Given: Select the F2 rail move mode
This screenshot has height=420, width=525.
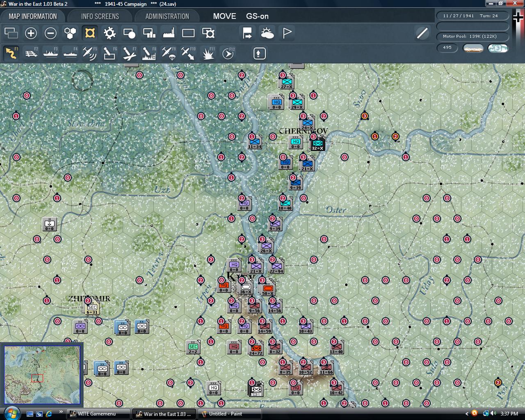Looking at the screenshot, I should coord(31,53).
